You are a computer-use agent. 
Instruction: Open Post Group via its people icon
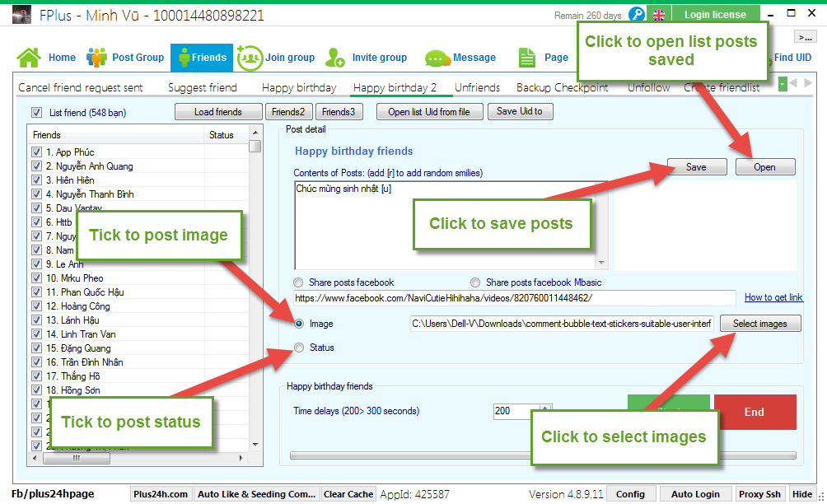pos(96,58)
